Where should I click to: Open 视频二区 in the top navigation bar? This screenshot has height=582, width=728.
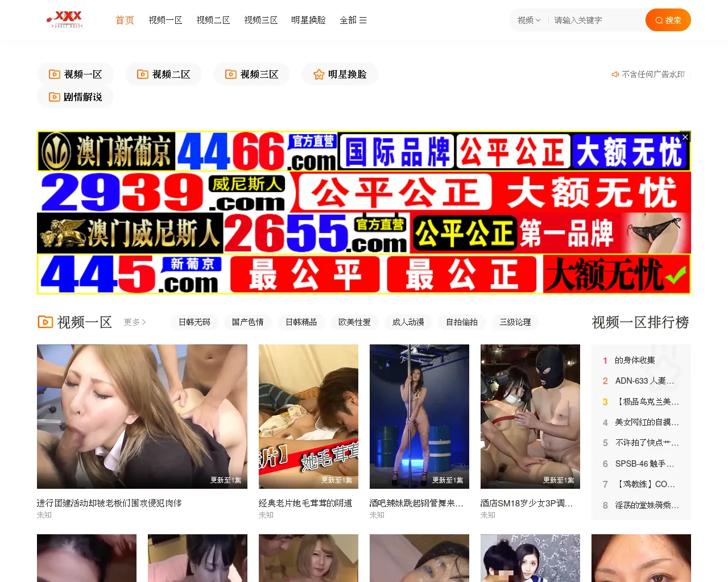coord(213,20)
